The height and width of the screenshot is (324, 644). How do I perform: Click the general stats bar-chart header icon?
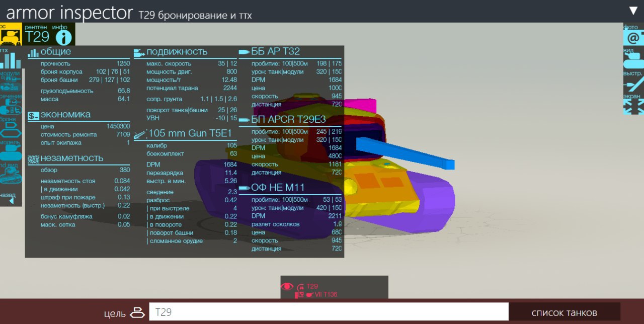click(x=33, y=53)
